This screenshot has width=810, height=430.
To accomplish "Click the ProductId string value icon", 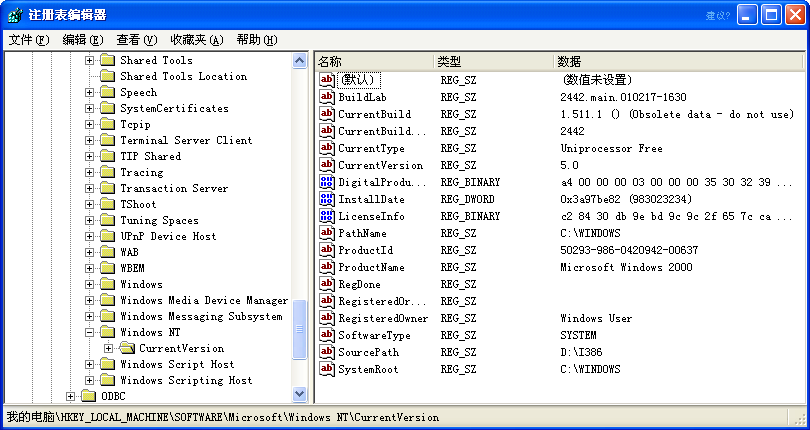I will tap(326, 250).
